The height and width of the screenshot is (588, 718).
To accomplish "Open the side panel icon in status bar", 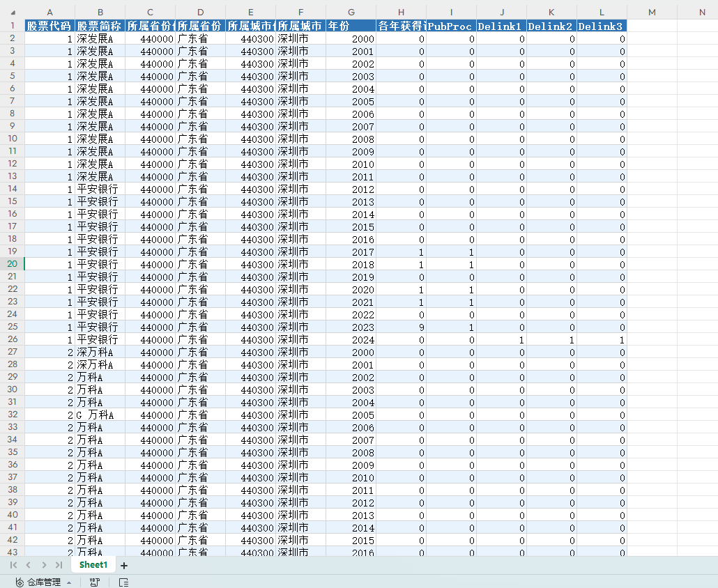I will coord(123,582).
